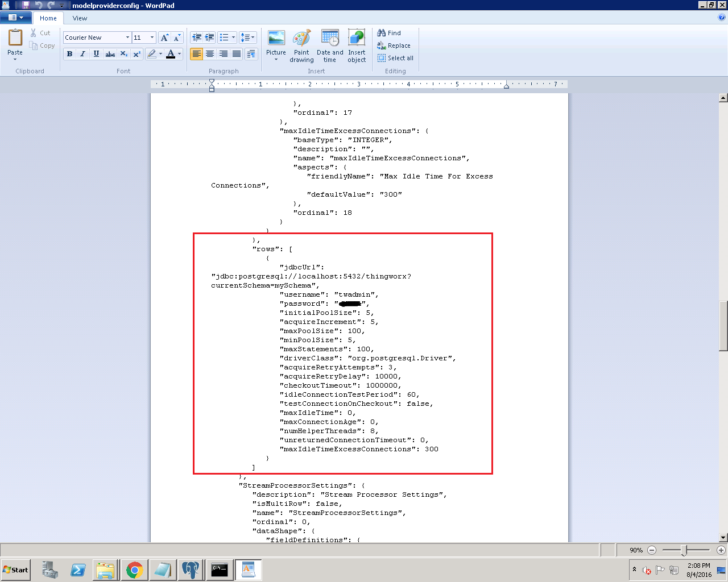Show hidden system tray icons
728x582 pixels.
635,569
